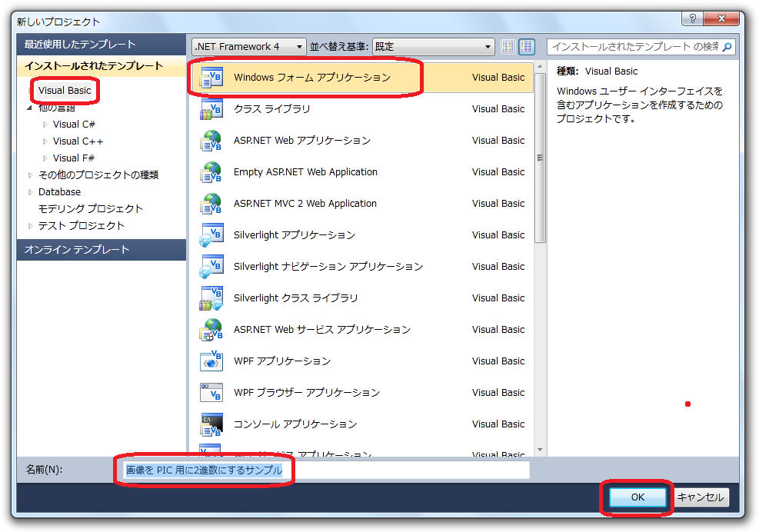
Task: Select ASP.NET Web アプリケーション template name
Action: pyautogui.click(x=302, y=141)
